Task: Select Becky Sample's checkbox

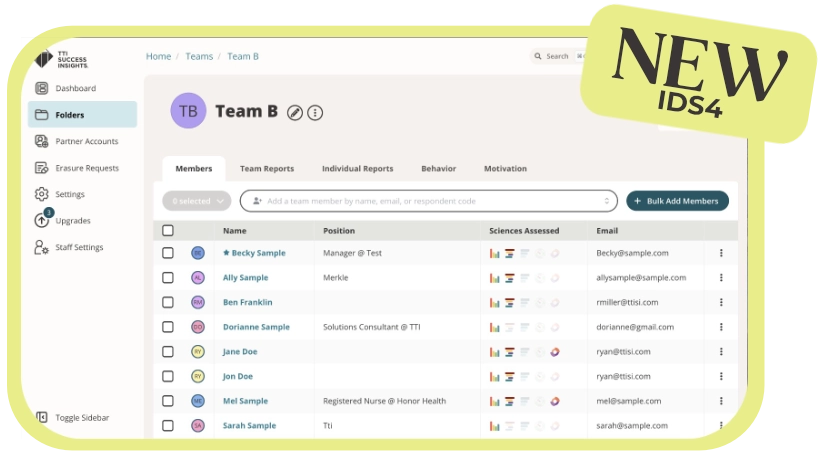Action: coord(168,253)
